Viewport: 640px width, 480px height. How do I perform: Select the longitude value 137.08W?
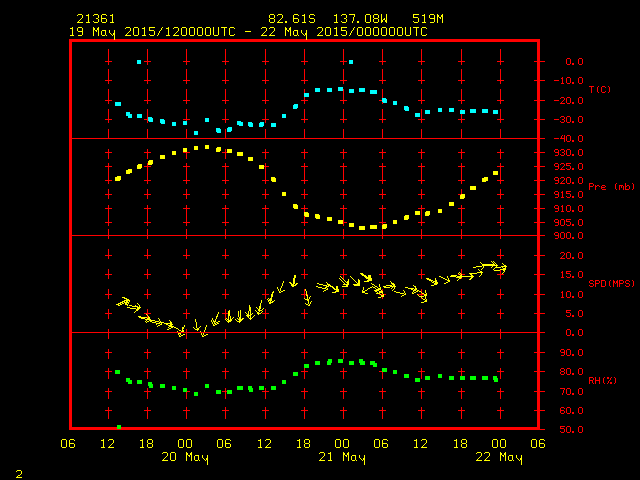tap(360, 19)
